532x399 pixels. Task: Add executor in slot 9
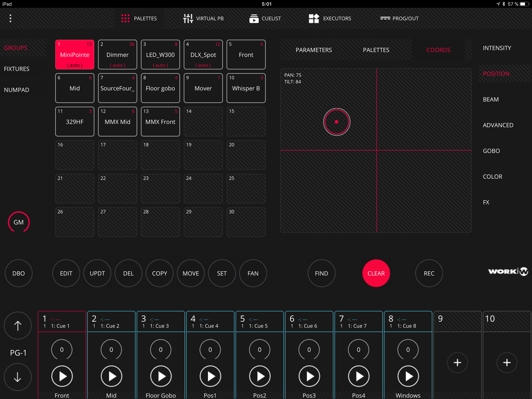click(x=457, y=362)
